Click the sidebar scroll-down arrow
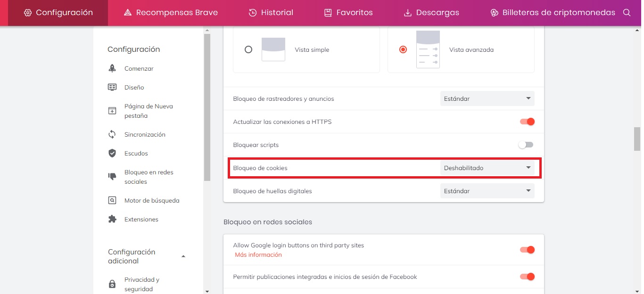This screenshot has width=644, height=294. pos(207,290)
